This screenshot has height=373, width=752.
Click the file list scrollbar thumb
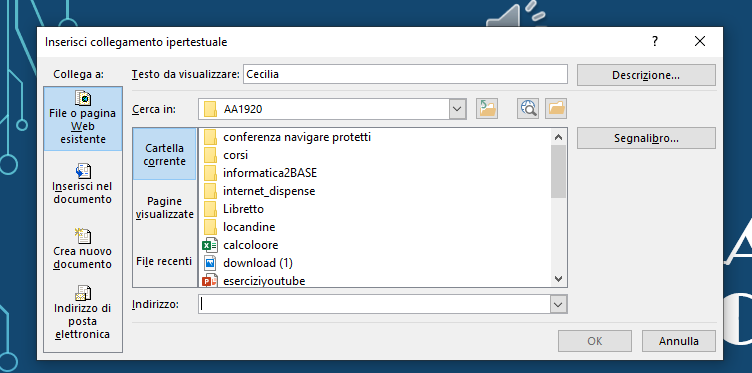(558, 171)
